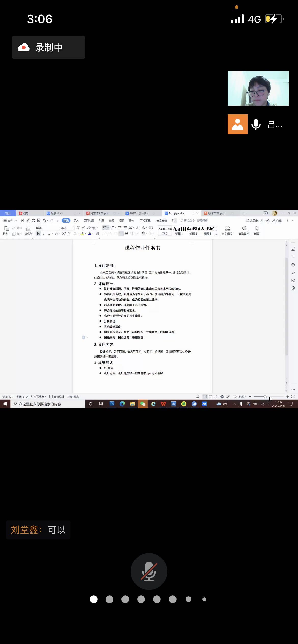The width and height of the screenshot is (298, 644).
Task: Click the italic formatting icon
Action: [44, 233]
